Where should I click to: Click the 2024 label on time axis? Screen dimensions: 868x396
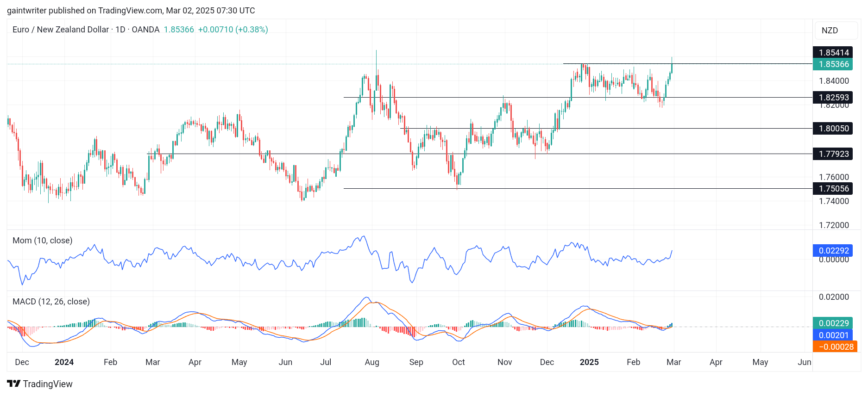point(64,362)
